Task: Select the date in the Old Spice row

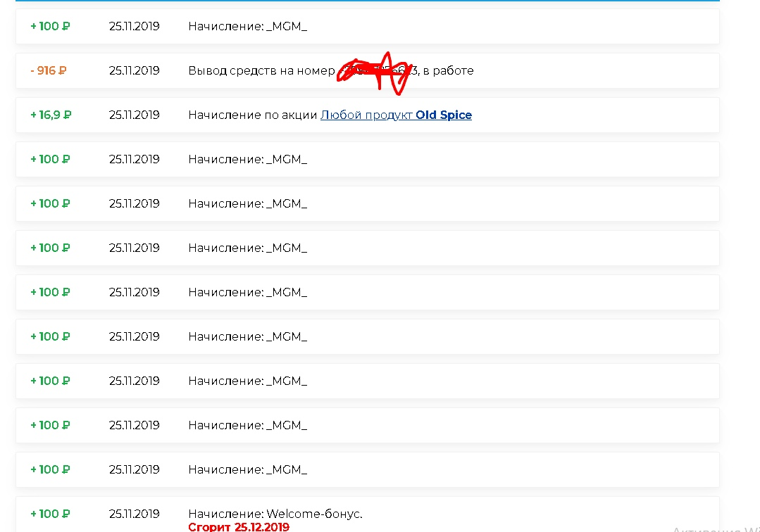Action: pos(135,115)
